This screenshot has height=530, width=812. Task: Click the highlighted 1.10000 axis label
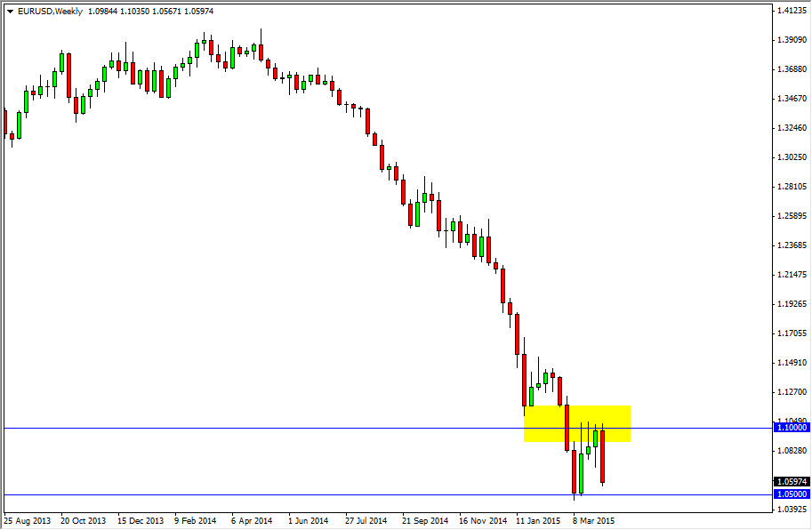[790, 426]
